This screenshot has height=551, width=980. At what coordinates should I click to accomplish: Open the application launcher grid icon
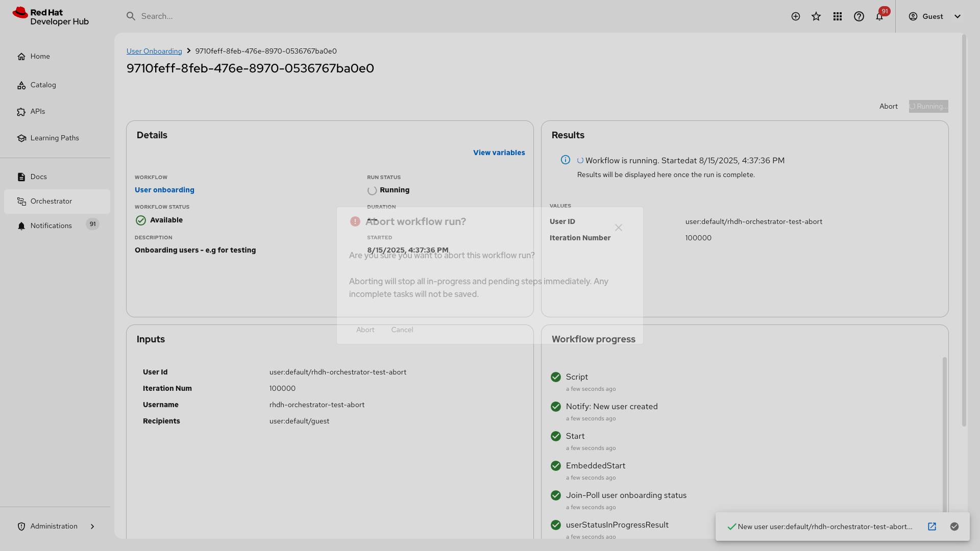click(838, 16)
